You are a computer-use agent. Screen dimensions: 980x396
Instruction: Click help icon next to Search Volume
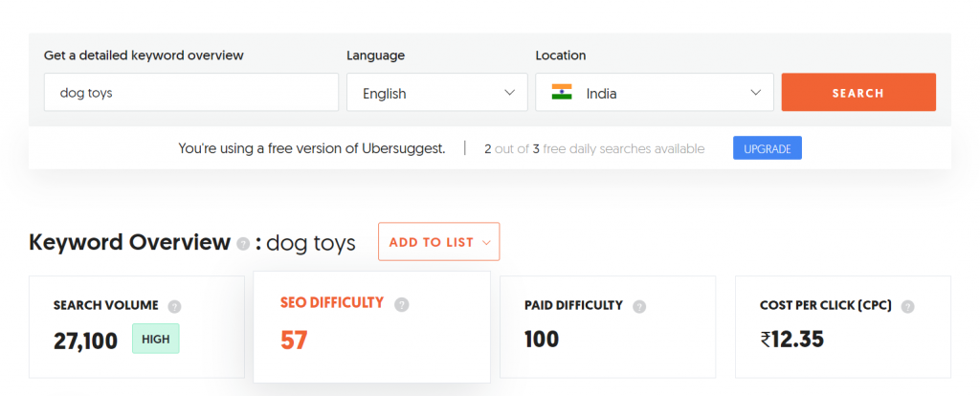pyautogui.click(x=175, y=307)
